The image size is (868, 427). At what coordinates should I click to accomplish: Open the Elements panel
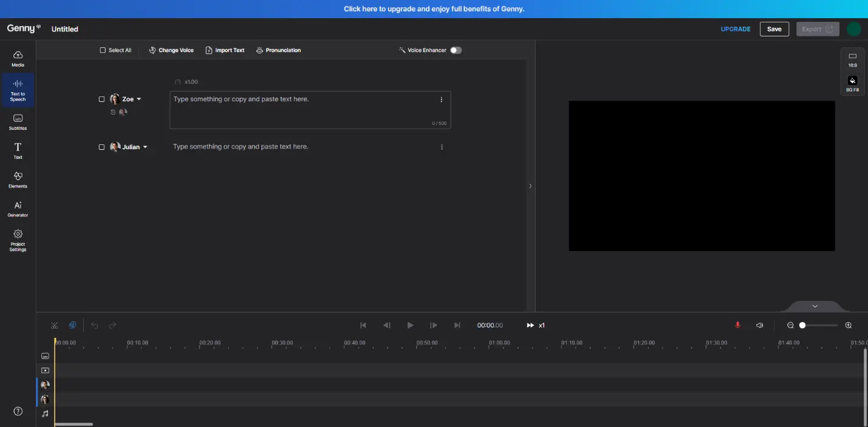(18, 180)
